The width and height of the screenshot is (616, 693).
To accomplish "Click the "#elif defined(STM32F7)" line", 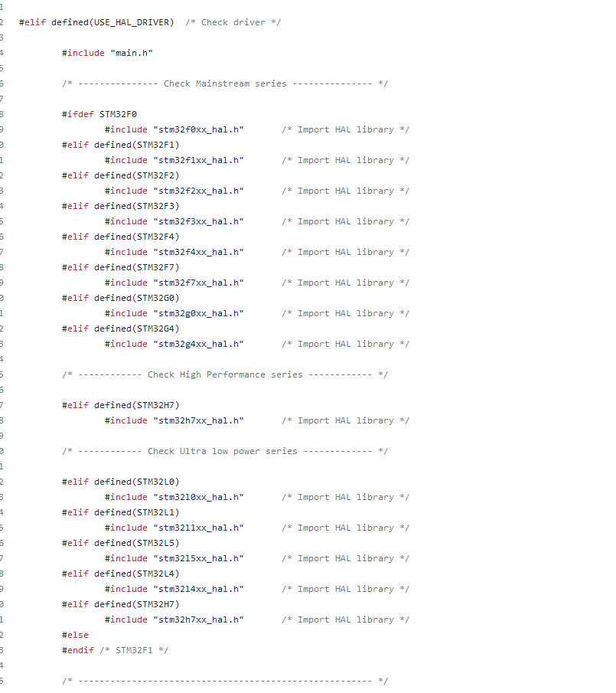I will tap(121, 267).
